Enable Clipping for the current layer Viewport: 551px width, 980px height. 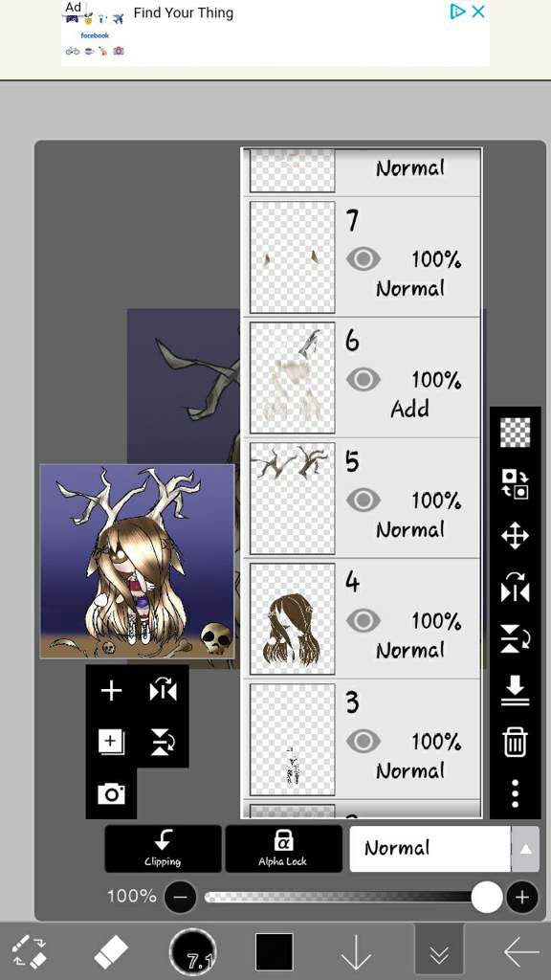pos(163,849)
